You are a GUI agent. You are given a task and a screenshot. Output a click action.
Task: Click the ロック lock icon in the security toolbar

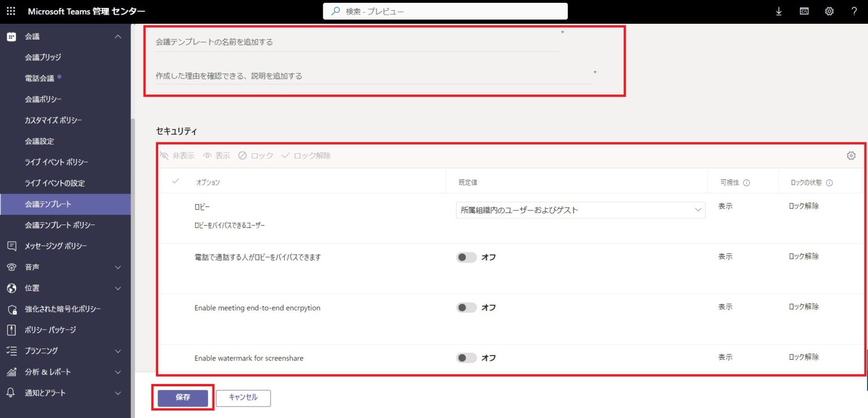(x=255, y=156)
